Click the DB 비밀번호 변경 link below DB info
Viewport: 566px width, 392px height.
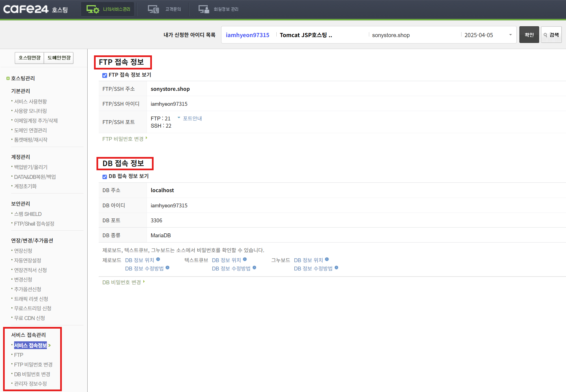coord(122,282)
